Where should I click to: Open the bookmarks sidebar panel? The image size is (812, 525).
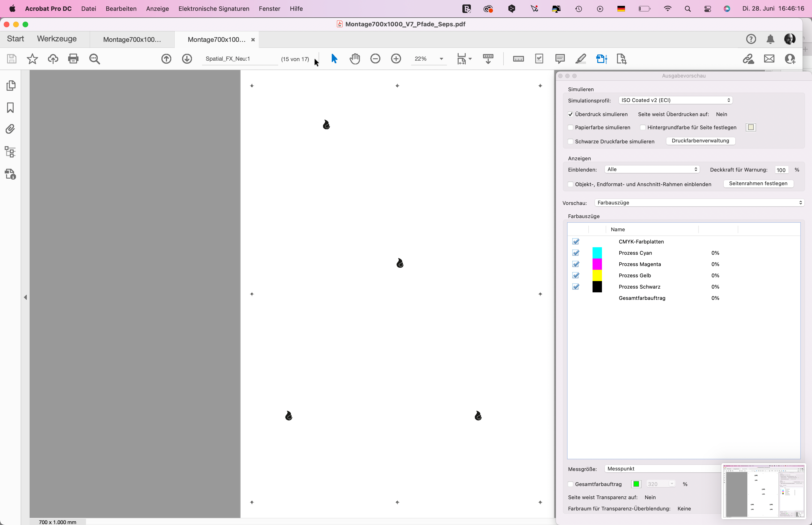(11, 108)
